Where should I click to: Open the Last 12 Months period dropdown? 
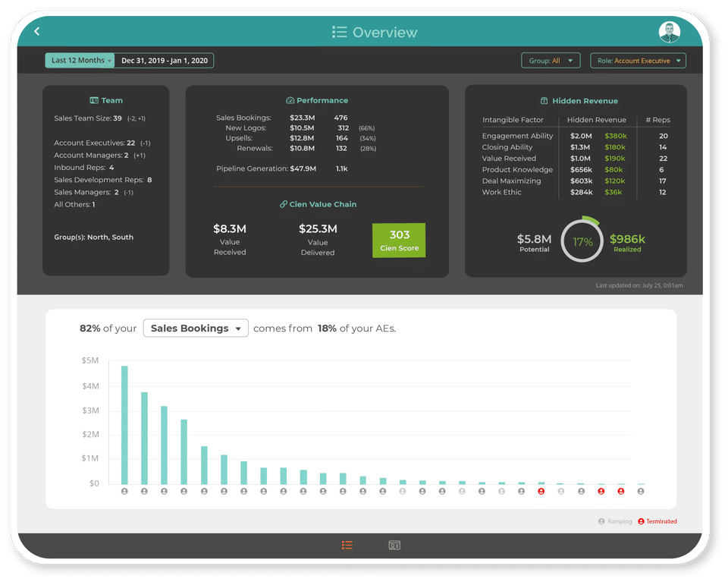click(80, 61)
